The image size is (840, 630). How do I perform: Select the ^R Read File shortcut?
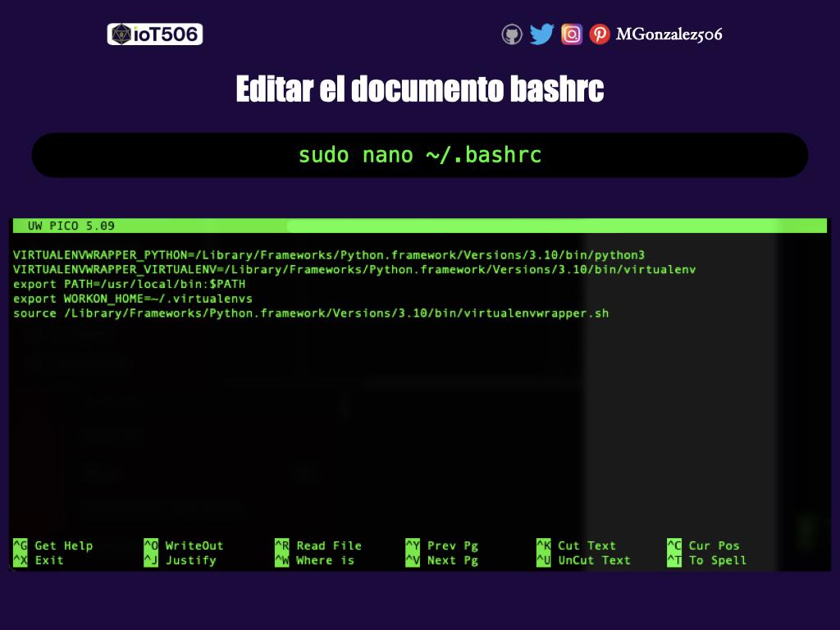[x=318, y=546]
